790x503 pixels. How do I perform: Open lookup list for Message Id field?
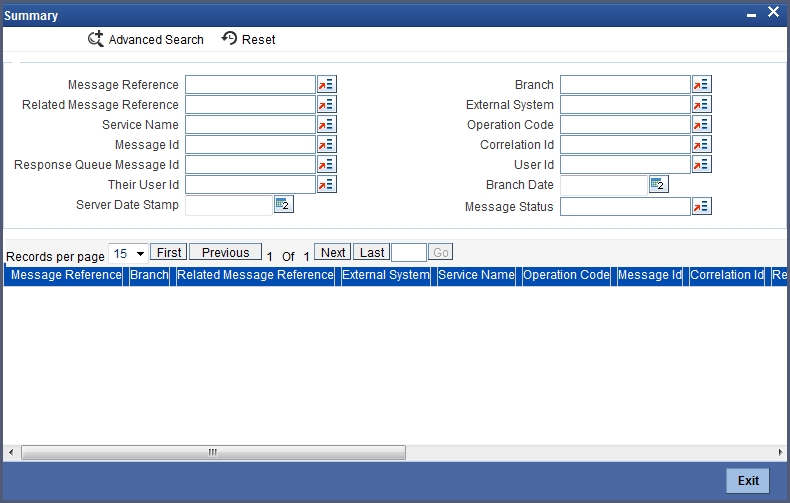pyautogui.click(x=326, y=145)
